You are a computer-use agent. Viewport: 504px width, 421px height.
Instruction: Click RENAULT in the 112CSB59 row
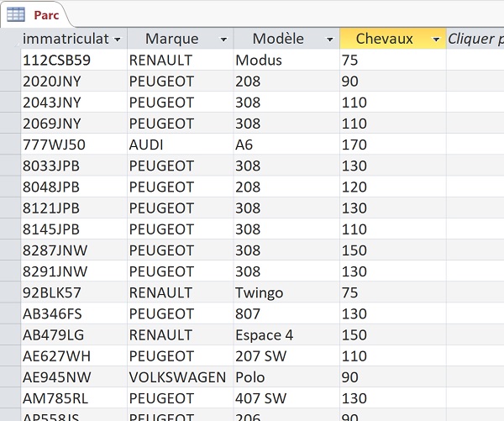[181, 60]
